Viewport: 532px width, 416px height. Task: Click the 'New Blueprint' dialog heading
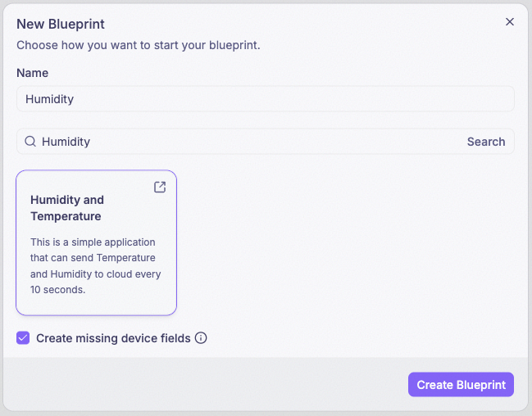[x=61, y=24]
